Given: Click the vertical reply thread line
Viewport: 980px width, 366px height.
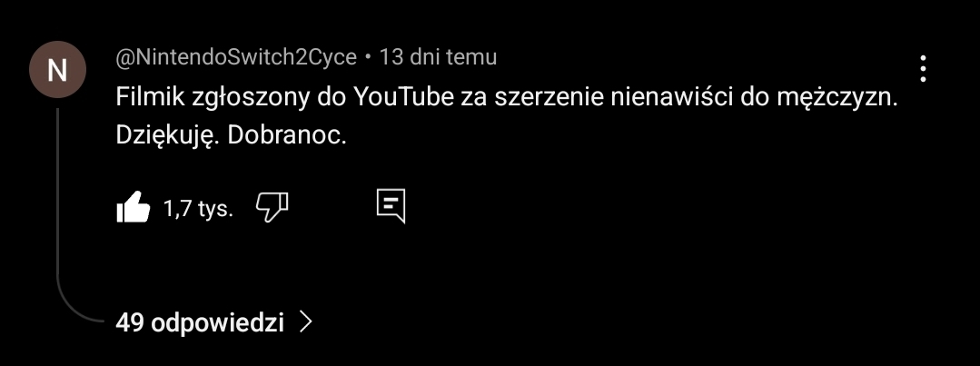Looking at the screenshot, I should (58, 200).
